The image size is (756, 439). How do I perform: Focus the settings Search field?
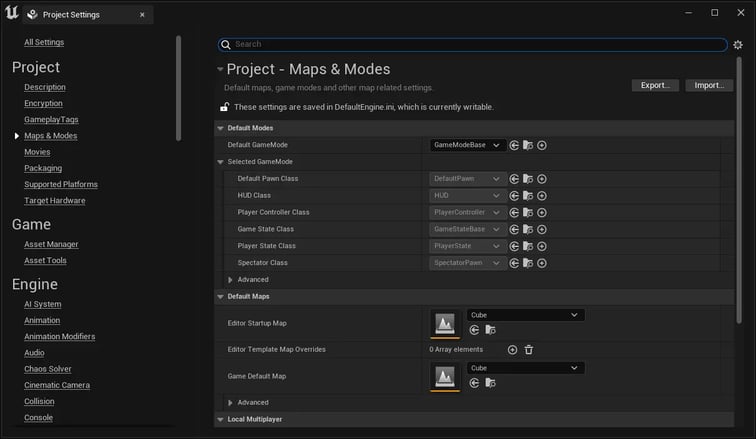472,44
